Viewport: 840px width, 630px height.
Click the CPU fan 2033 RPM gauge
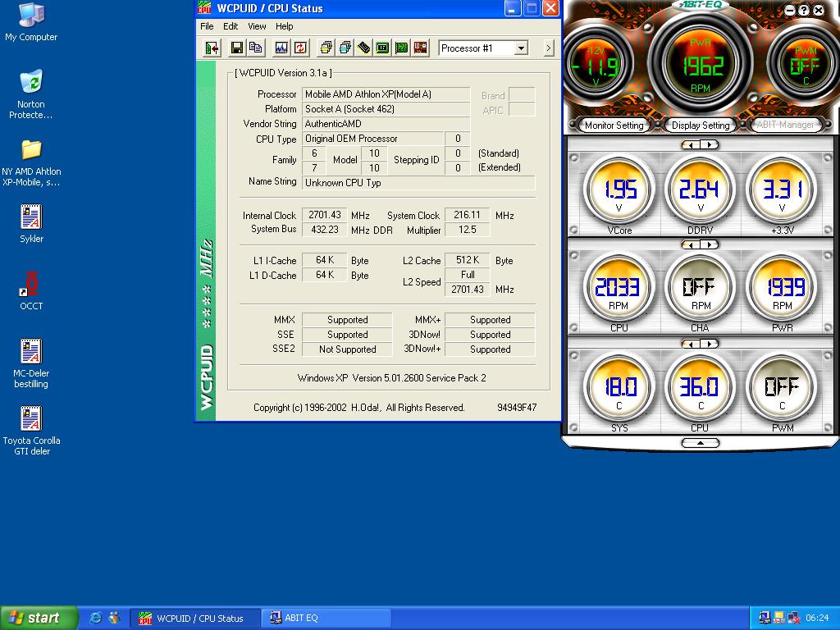pyautogui.click(x=619, y=290)
